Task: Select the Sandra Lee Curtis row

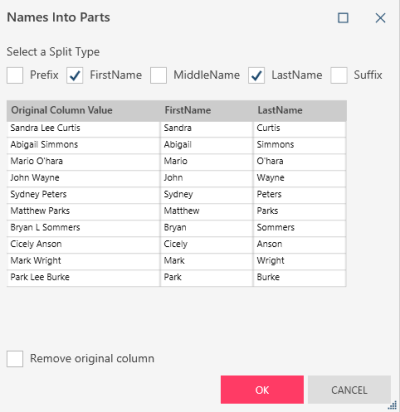Action: click(x=176, y=129)
